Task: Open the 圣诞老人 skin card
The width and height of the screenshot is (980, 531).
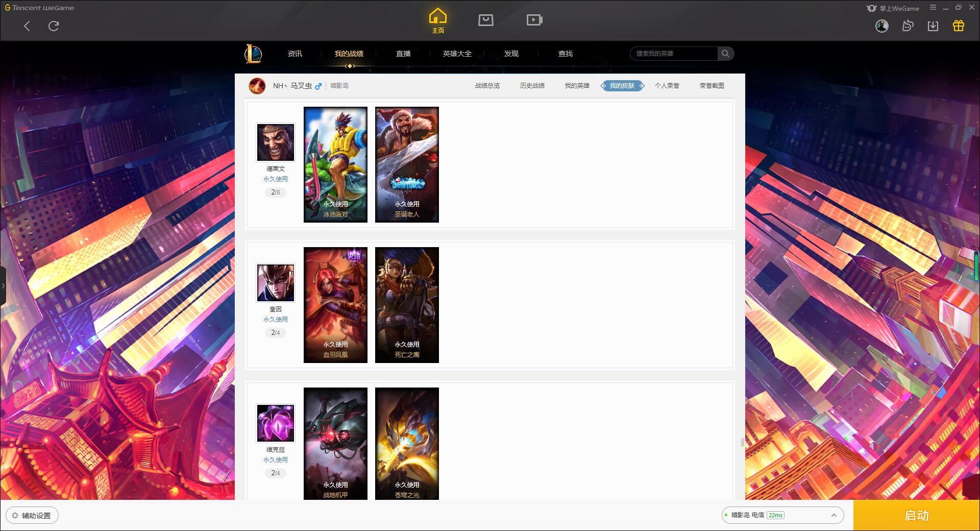Action: [407, 164]
